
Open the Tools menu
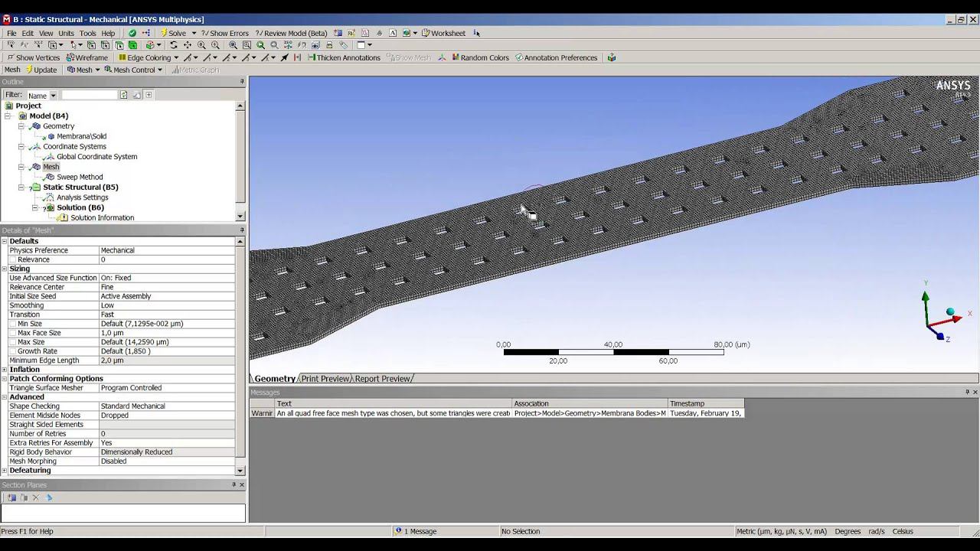(x=88, y=33)
